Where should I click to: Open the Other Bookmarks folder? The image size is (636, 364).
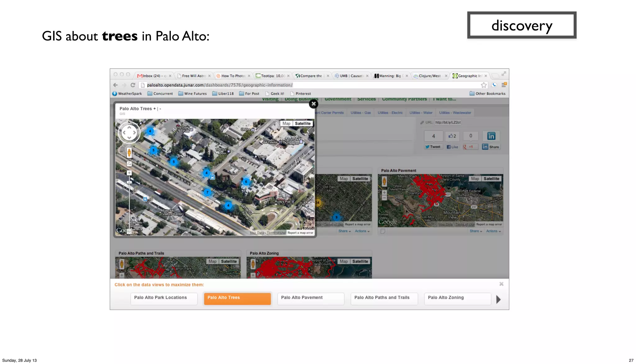(487, 93)
